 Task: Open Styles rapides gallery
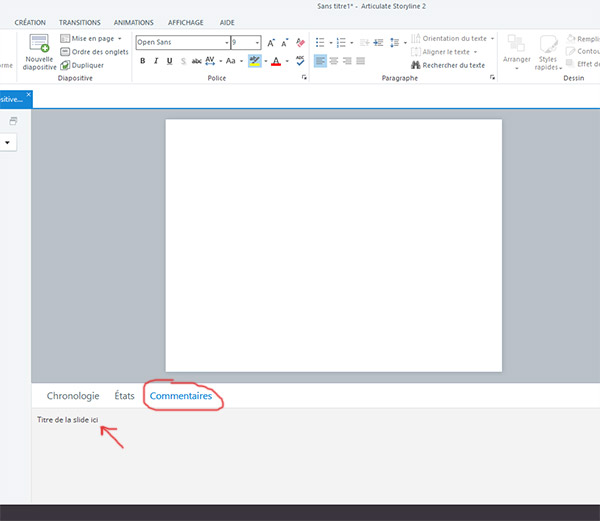pos(548,52)
